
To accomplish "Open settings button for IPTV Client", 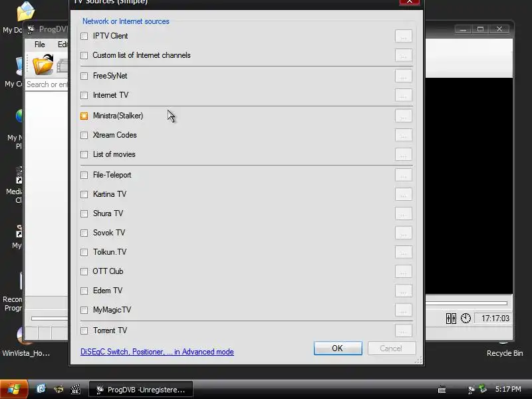I will 404,36.
